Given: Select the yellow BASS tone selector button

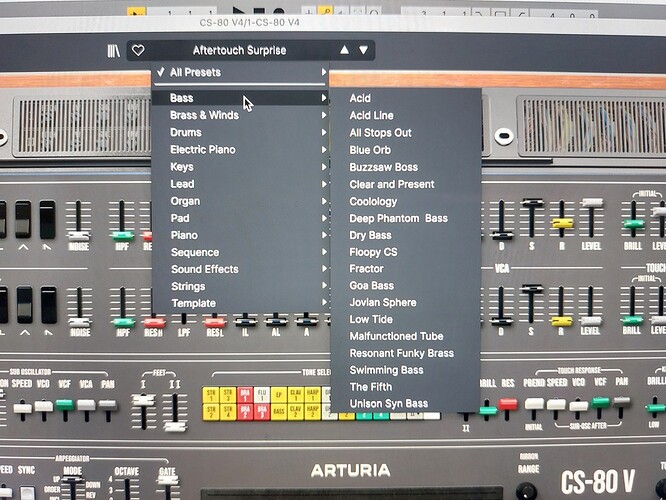Looking at the screenshot, I should click(279, 412).
